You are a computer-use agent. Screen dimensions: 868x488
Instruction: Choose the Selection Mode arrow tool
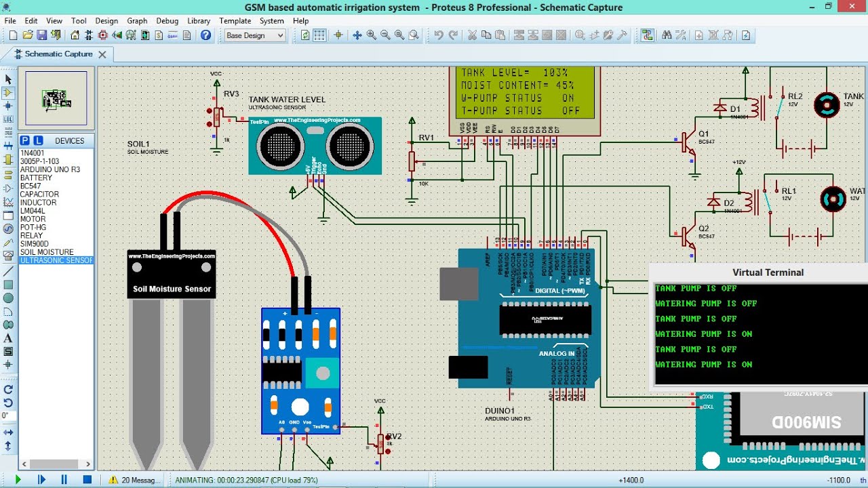[8, 79]
